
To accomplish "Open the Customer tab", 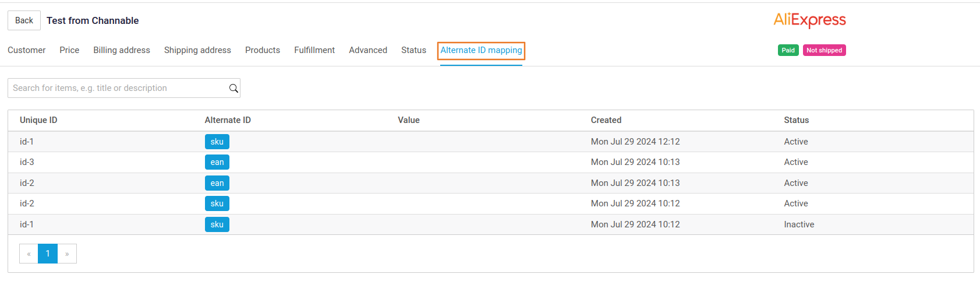I will click(x=26, y=50).
